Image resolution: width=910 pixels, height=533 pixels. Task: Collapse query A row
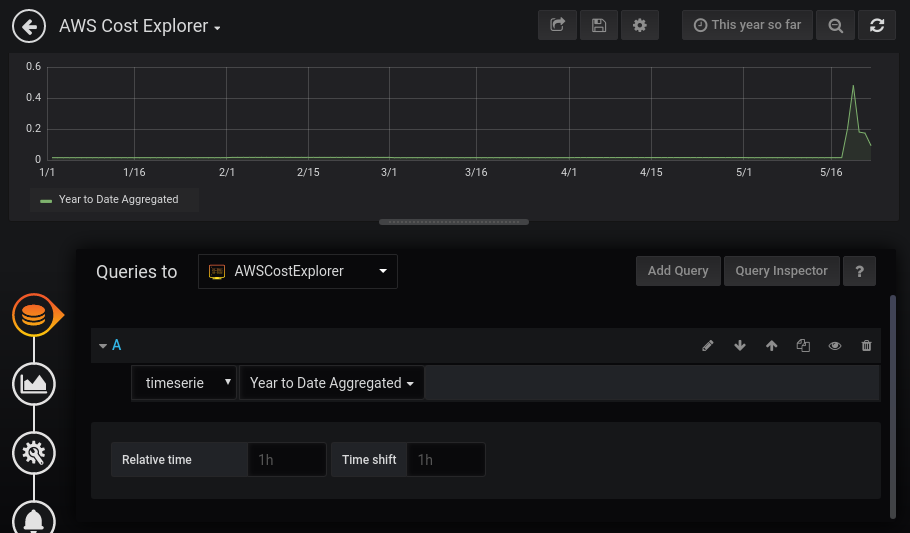tap(103, 345)
